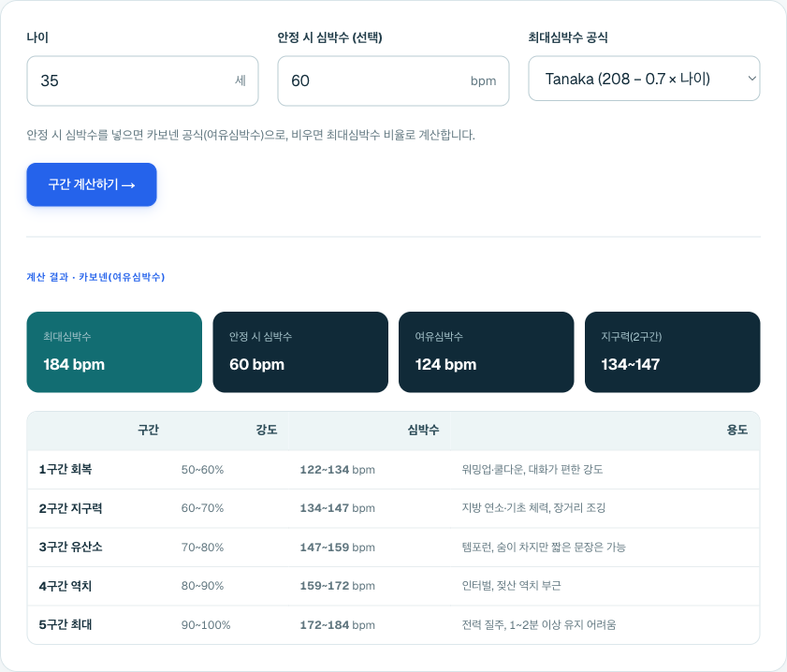Click 템포런, 숨이 차지만 짧은 문장은 가능 text
This screenshot has width=787, height=672.
coord(544,547)
